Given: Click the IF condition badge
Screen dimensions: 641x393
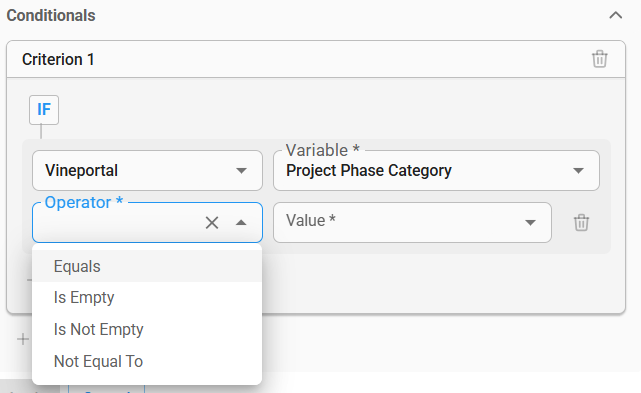Looking at the screenshot, I should point(44,110).
